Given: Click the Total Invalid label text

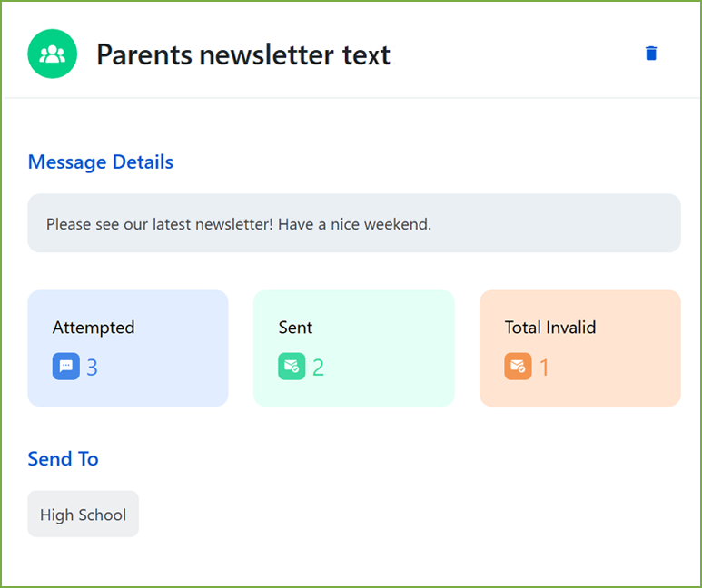Looking at the screenshot, I should click(550, 328).
